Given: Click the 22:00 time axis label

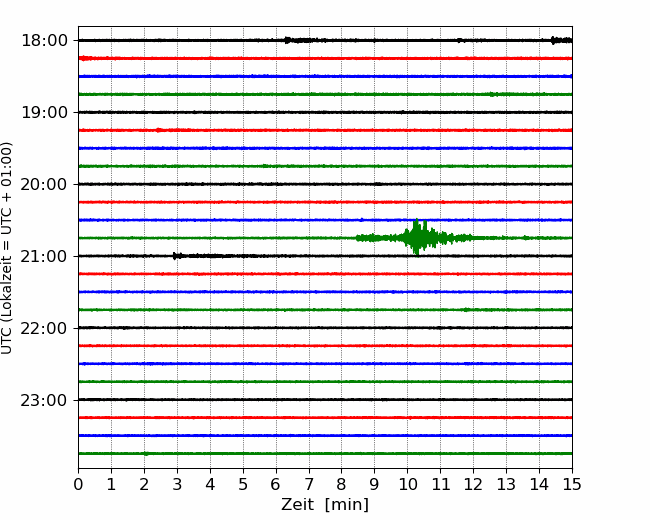Looking at the screenshot, I should pos(44,328).
